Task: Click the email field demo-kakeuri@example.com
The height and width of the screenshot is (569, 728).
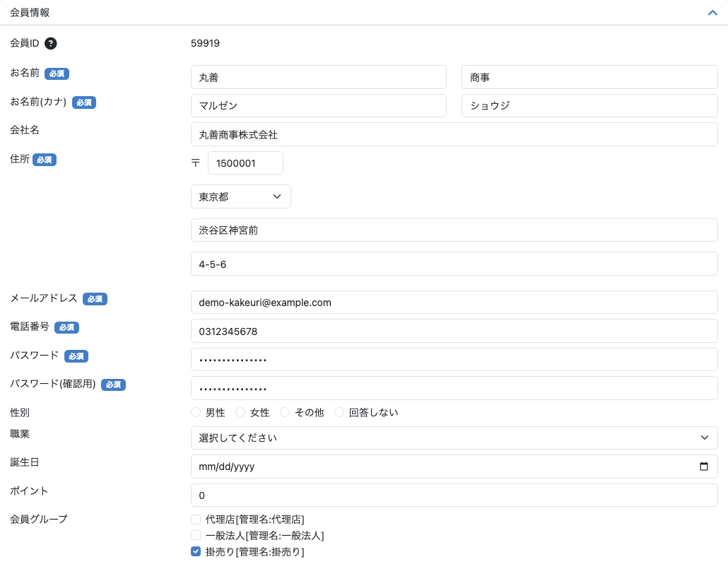Action: click(454, 303)
